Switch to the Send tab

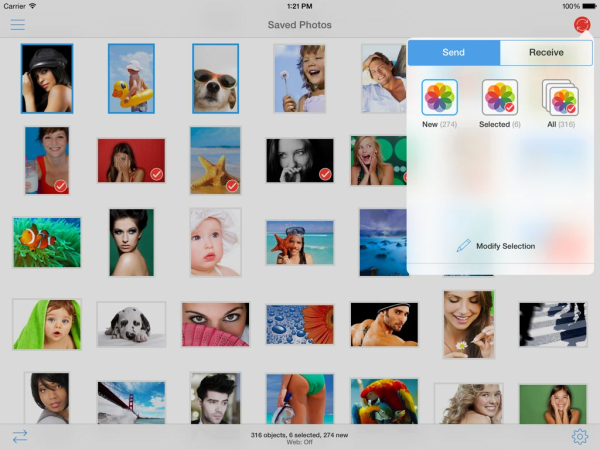(x=454, y=52)
